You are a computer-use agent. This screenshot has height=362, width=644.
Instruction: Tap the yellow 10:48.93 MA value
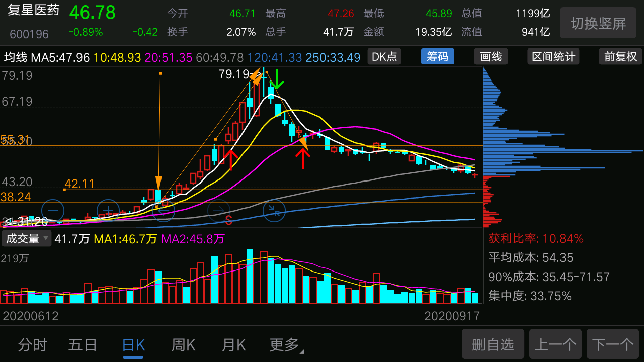[x=117, y=57]
